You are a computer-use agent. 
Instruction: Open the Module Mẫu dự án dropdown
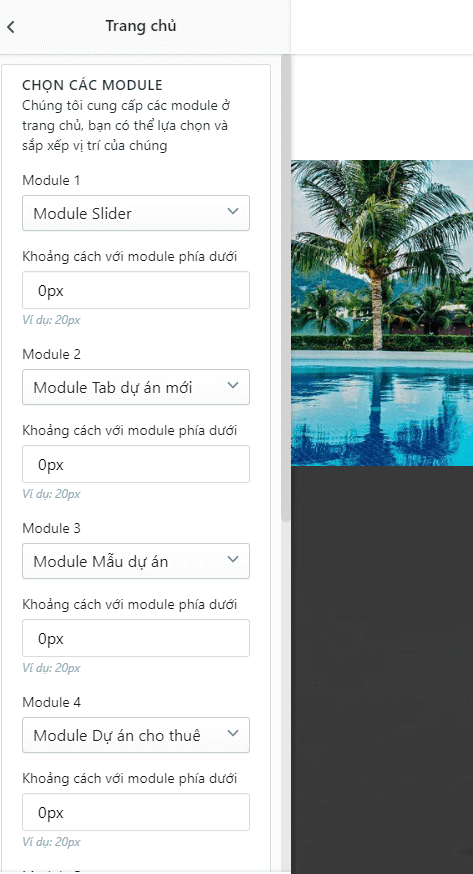pyautogui.click(x=136, y=561)
